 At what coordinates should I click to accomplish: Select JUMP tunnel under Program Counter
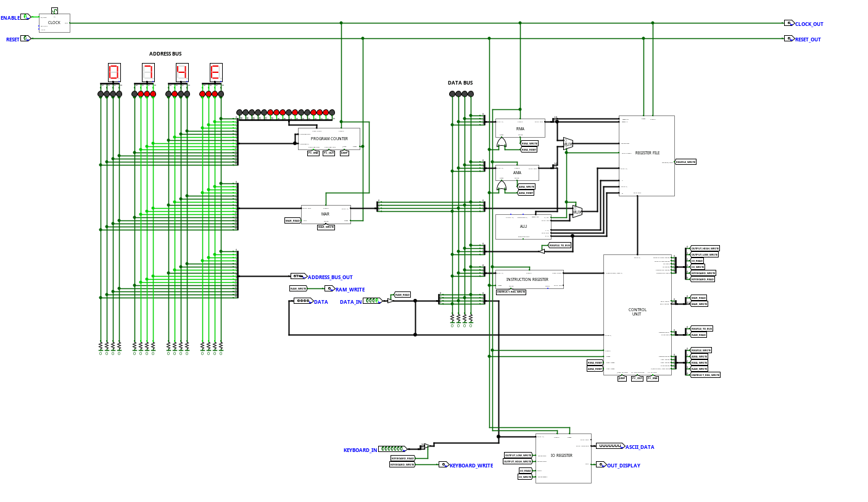point(344,153)
